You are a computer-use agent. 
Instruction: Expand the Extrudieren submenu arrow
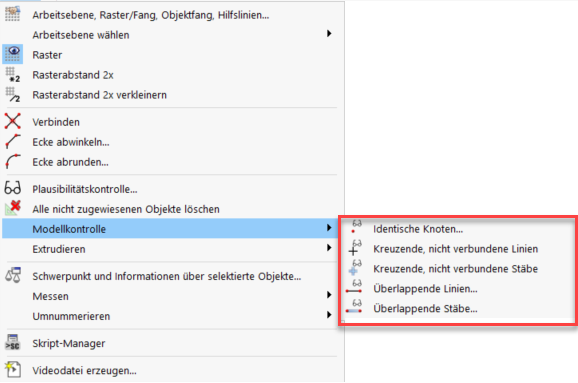[x=329, y=248]
